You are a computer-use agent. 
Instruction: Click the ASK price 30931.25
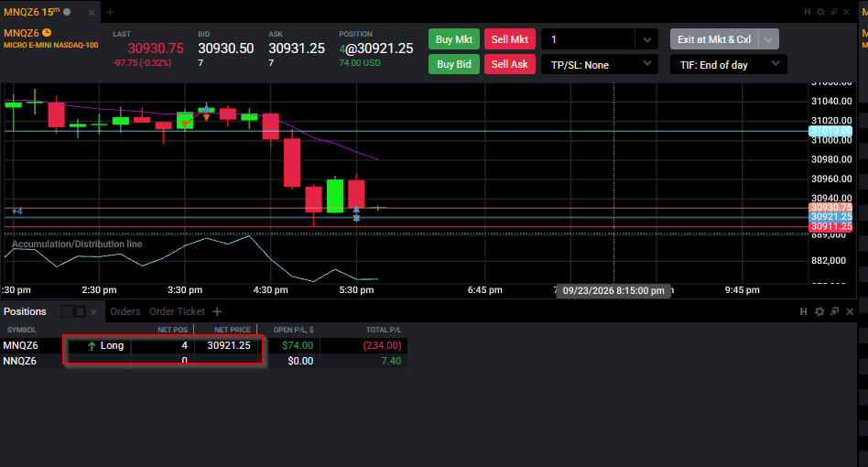tap(297, 49)
